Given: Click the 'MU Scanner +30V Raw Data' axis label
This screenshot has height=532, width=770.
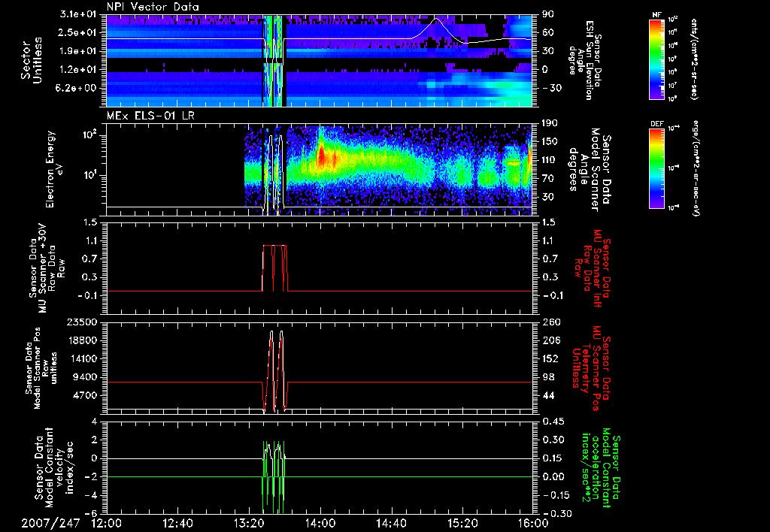Looking at the screenshot, I should pyautogui.click(x=47, y=268).
